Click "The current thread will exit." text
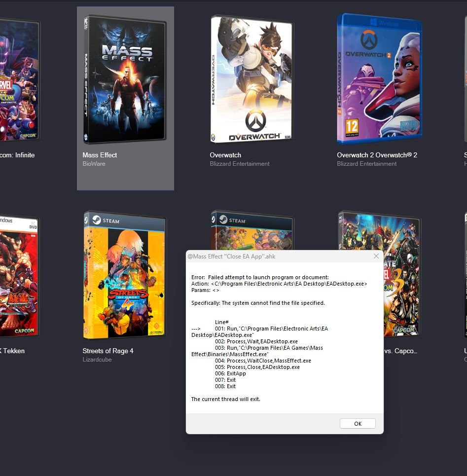The image size is (467, 476). point(226,399)
